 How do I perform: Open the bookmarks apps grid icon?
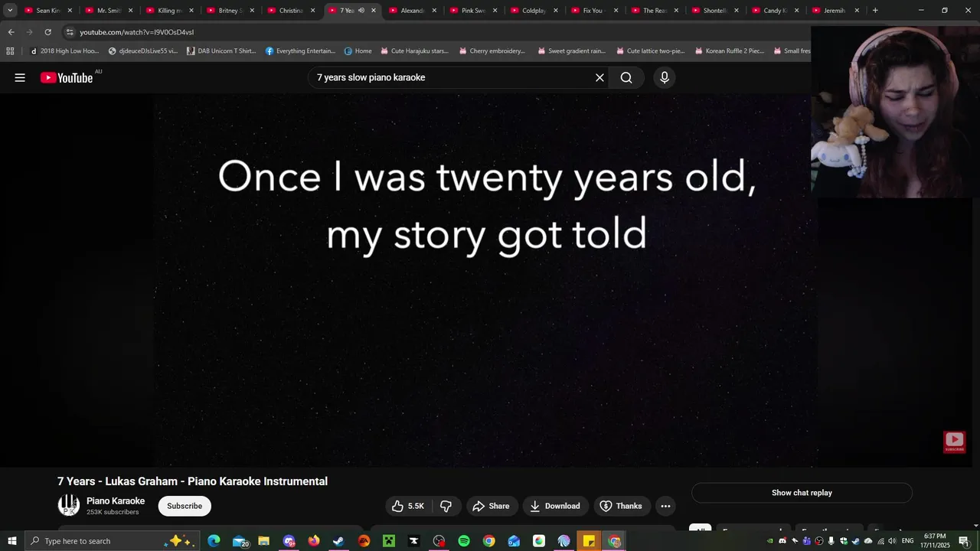click(x=10, y=51)
